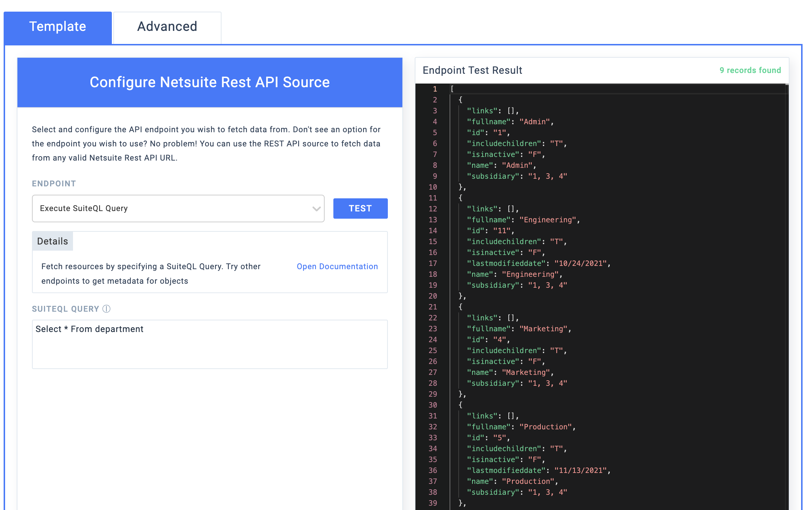Click the "name": "Engineering" line

tap(515, 274)
